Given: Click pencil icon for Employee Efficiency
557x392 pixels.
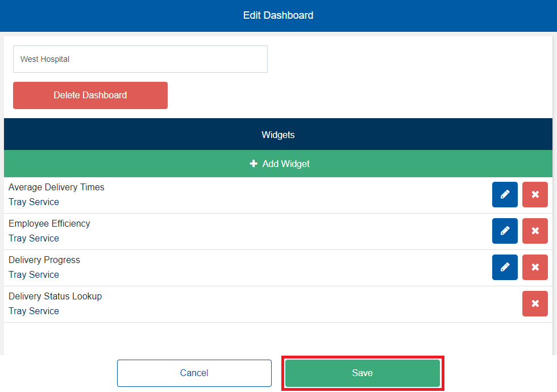Looking at the screenshot, I should coord(505,231).
